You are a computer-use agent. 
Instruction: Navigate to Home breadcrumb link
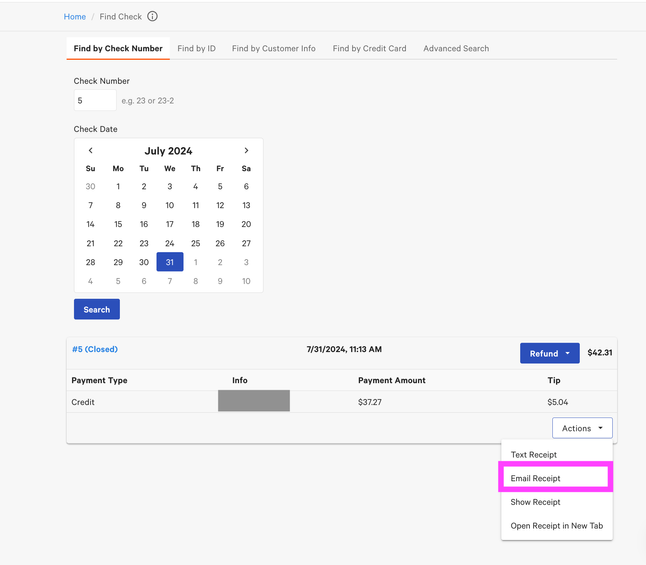pyautogui.click(x=75, y=17)
